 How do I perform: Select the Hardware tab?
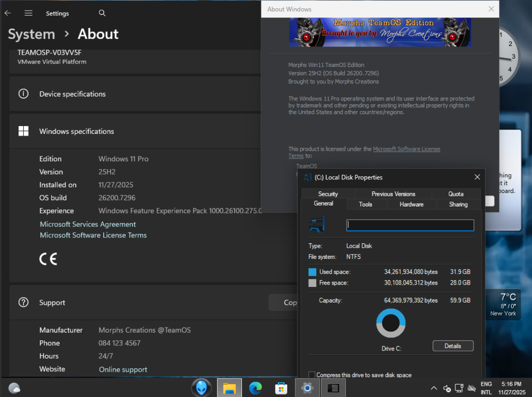[411, 205]
